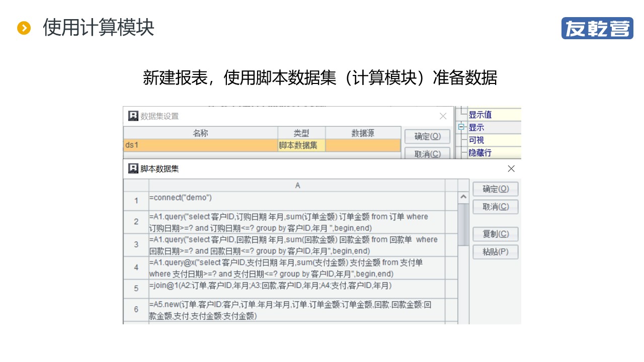This screenshot has height=362, width=644.
Task: Close the 数据集设置 dialog
Action: tap(443, 116)
